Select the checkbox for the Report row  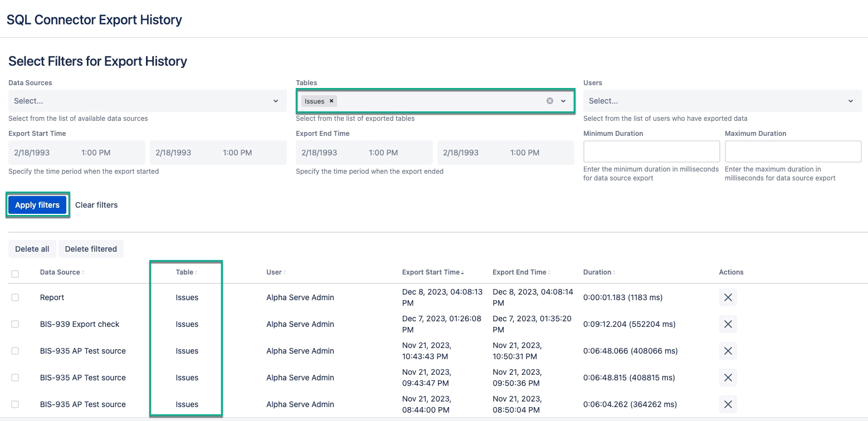click(14, 297)
